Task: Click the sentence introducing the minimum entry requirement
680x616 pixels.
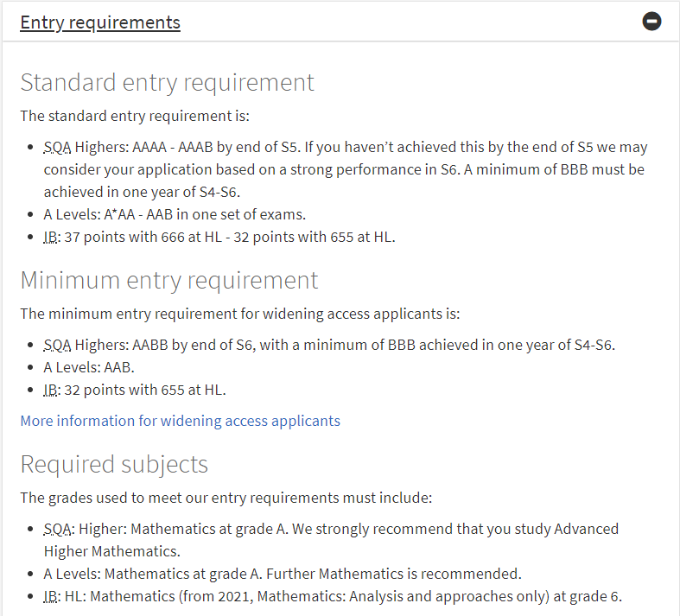Action: click(239, 314)
